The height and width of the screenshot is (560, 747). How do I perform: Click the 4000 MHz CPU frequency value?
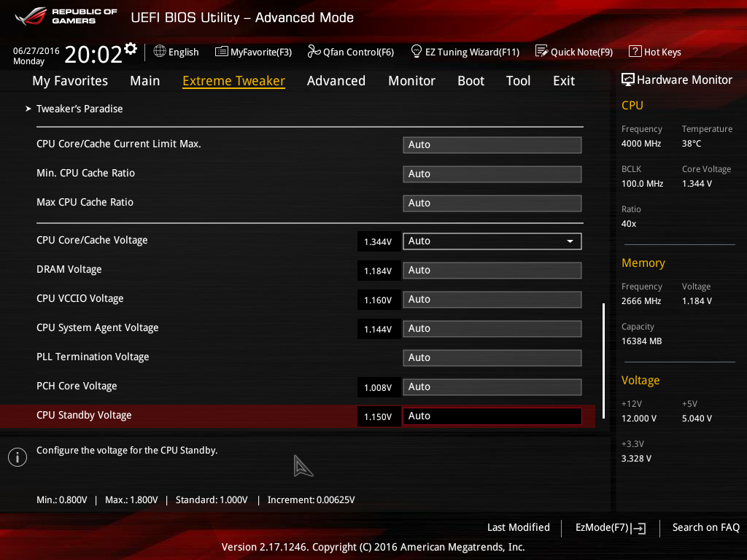[x=640, y=144]
